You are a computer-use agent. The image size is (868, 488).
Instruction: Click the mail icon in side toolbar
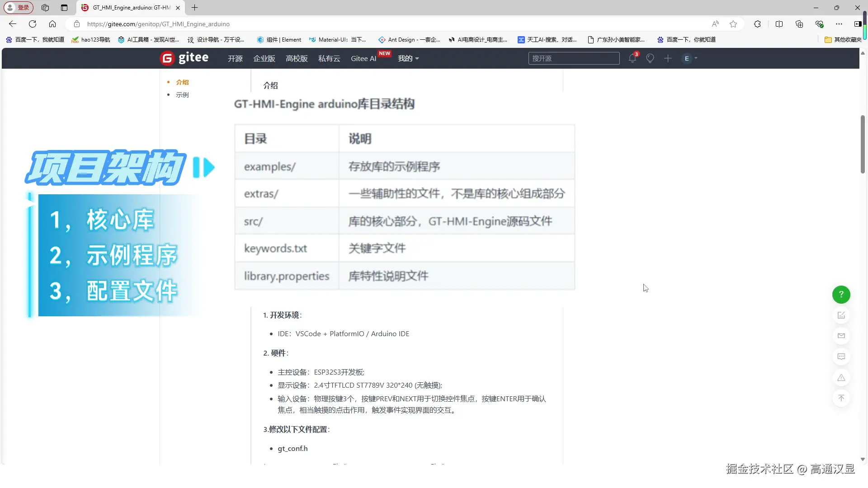click(x=841, y=336)
